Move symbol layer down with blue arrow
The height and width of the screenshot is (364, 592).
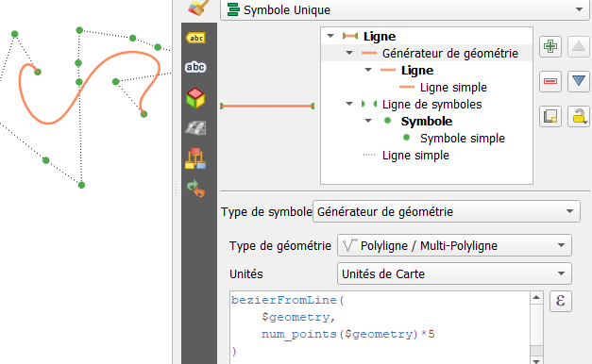pos(579,81)
